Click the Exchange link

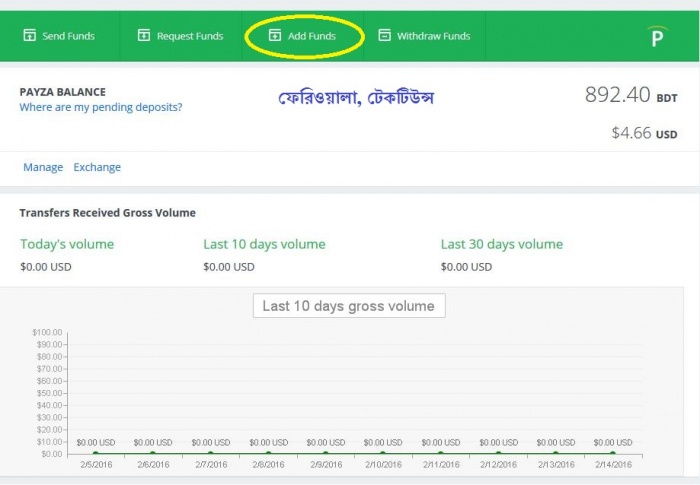click(x=97, y=167)
